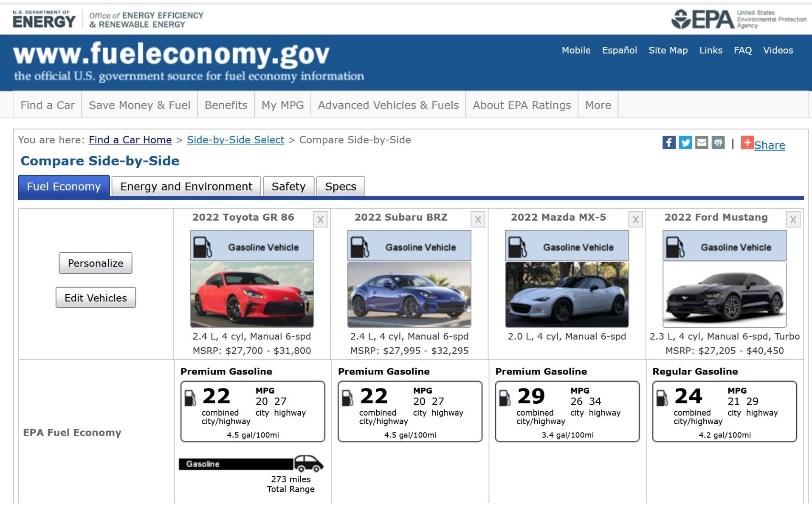Select the Specs tab
Screen dimensions: 812x513
point(340,187)
